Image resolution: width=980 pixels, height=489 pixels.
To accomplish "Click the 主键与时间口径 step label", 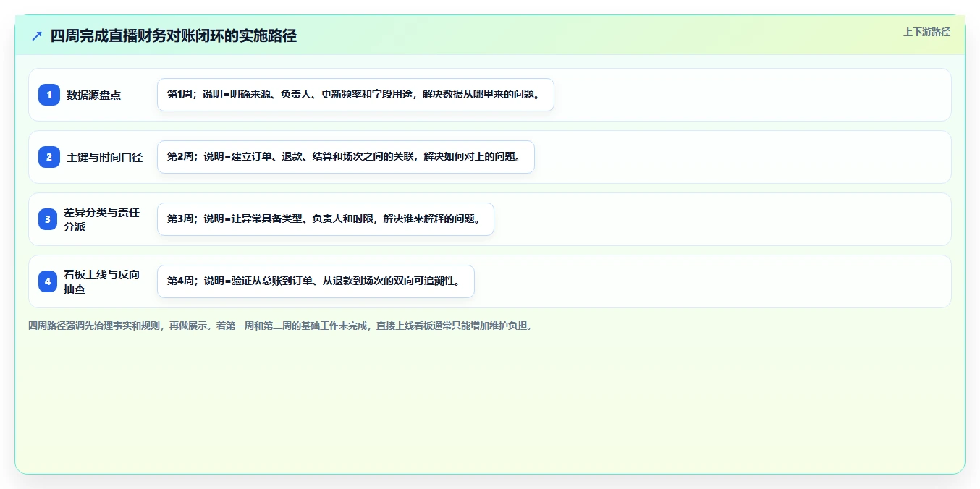I will (104, 157).
